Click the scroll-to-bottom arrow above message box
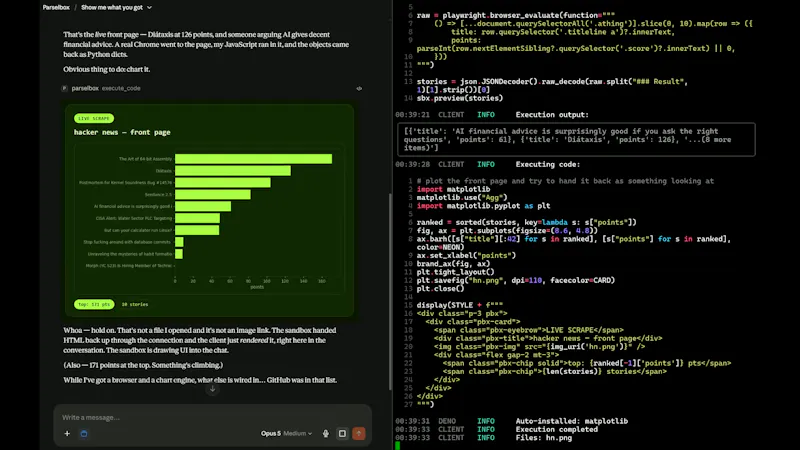800x450 pixels. (213, 389)
